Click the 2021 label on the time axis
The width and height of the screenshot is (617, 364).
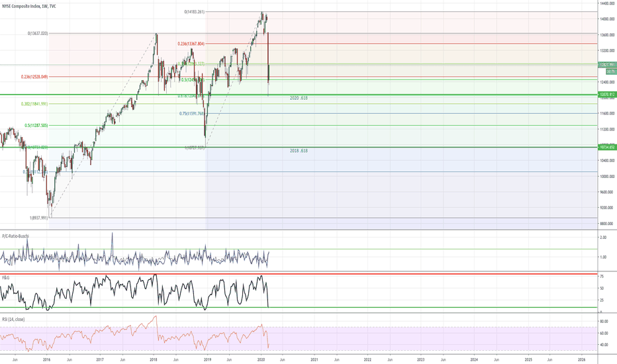[x=314, y=359]
